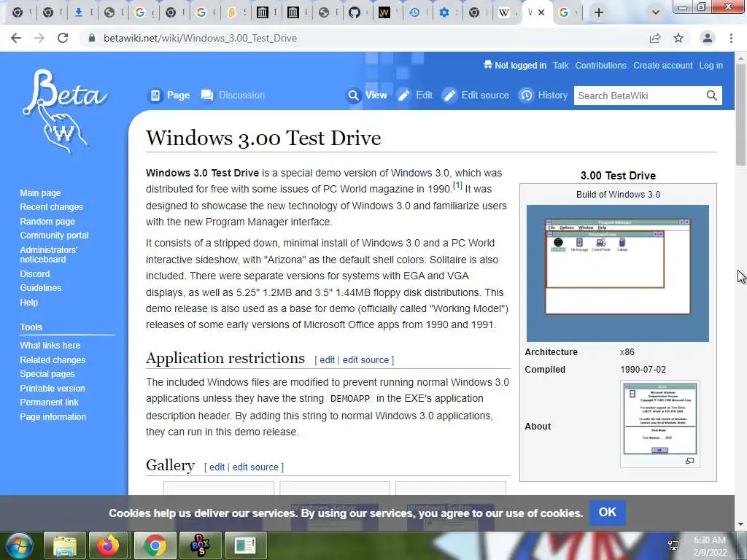Open the Chrome three-dot menu

[731, 38]
